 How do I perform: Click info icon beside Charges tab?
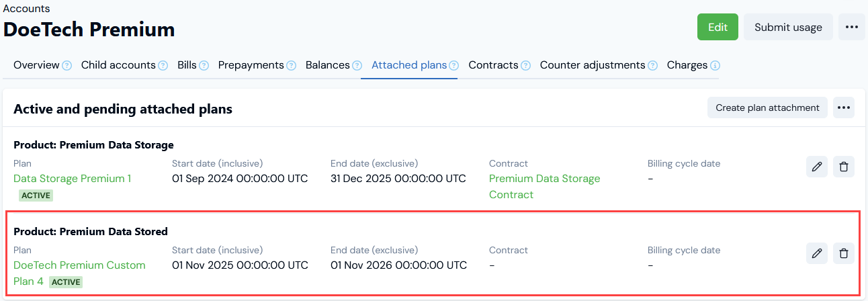click(715, 66)
